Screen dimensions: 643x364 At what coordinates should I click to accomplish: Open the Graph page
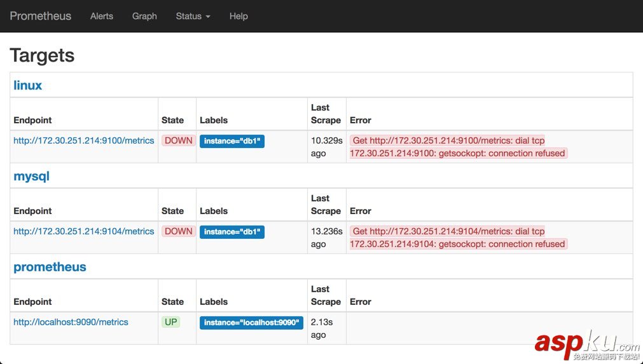144,16
